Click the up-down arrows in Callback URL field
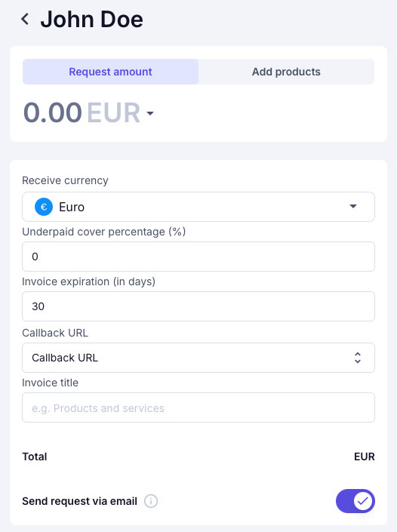Viewport: 397px width, 532px height. 357,358
